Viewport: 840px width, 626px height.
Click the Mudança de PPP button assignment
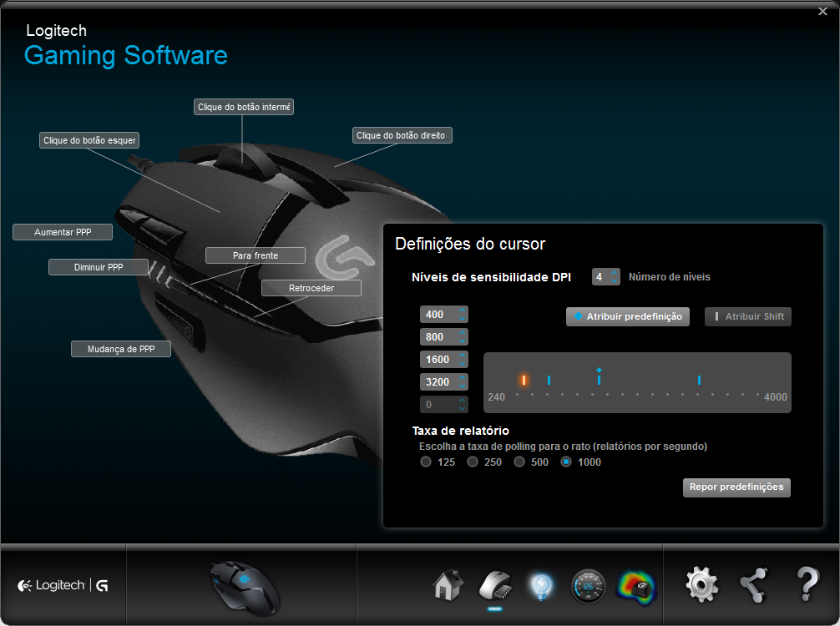[121, 349]
